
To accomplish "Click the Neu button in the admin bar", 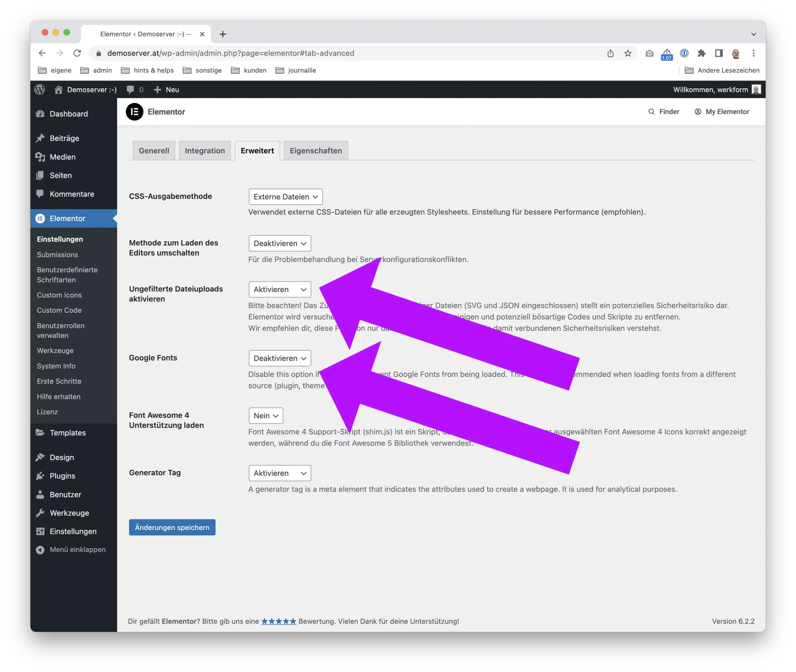I will coord(166,90).
